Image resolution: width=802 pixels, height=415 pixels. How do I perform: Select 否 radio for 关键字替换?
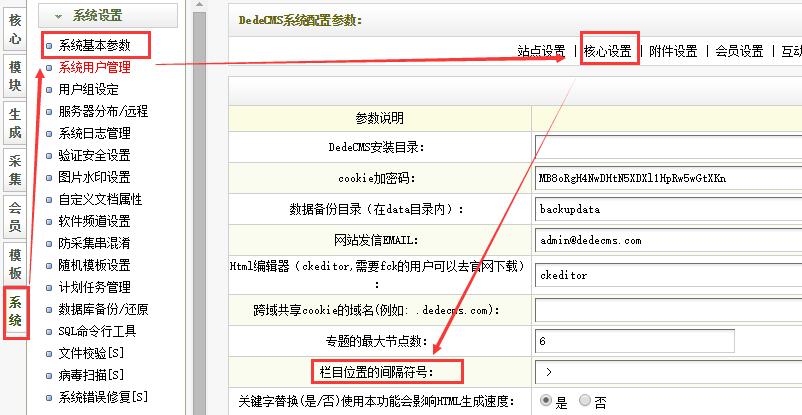[585, 400]
